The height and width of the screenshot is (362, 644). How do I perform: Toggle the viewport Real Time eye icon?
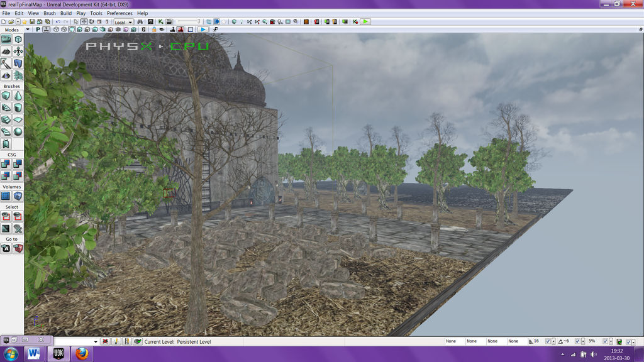tap(162, 30)
